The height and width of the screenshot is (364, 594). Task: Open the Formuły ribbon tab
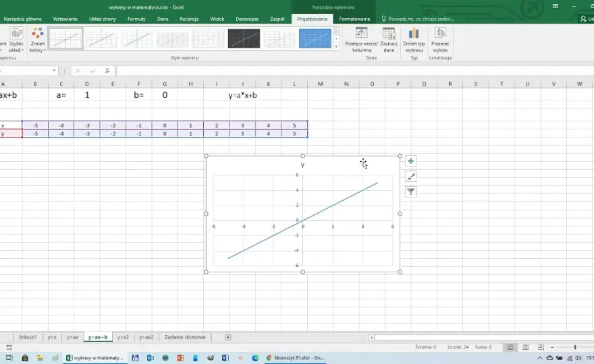pyautogui.click(x=136, y=19)
